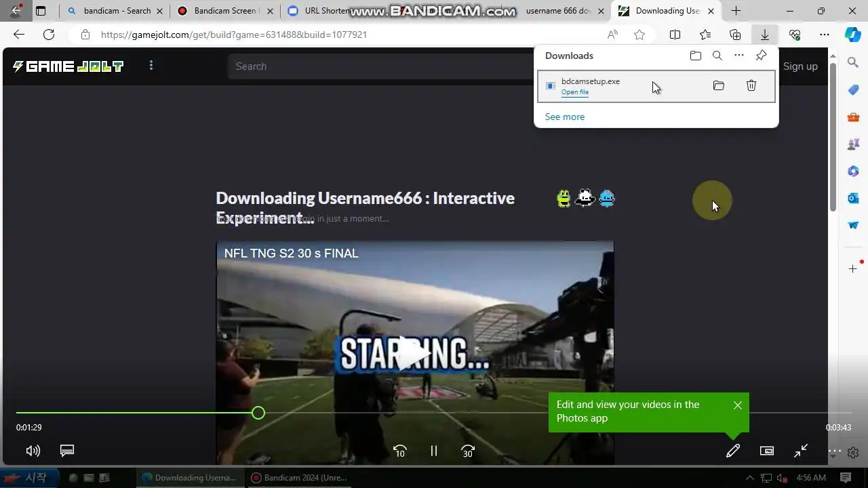The height and width of the screenshot is (488, 868).
Task: Open Edge sidebar settings gear
Action: [x=854, y=452]
